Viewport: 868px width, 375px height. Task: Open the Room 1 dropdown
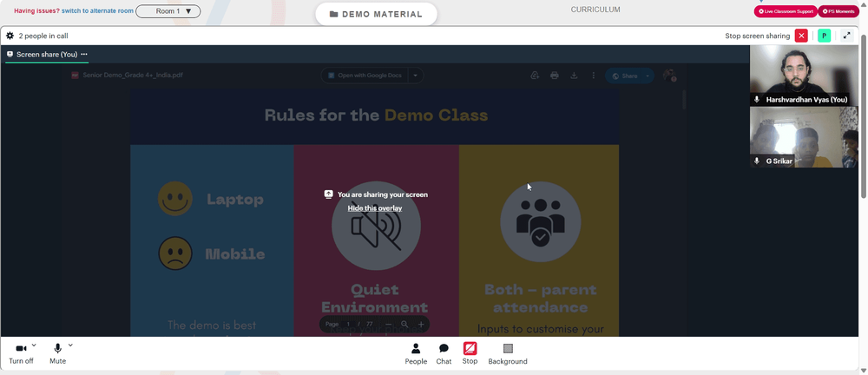168,11
